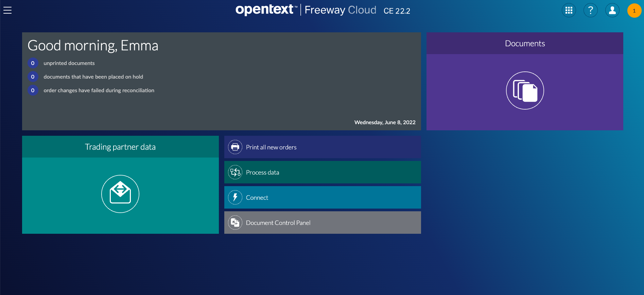This screenshot has height=295, width=644.
Task: Click the Process data icon
Action: tap(235, 172)
